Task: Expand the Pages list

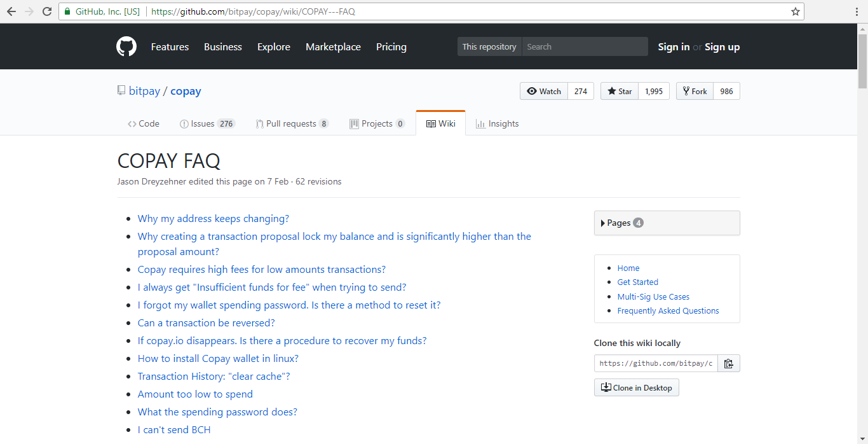Action: click(667, 223)
